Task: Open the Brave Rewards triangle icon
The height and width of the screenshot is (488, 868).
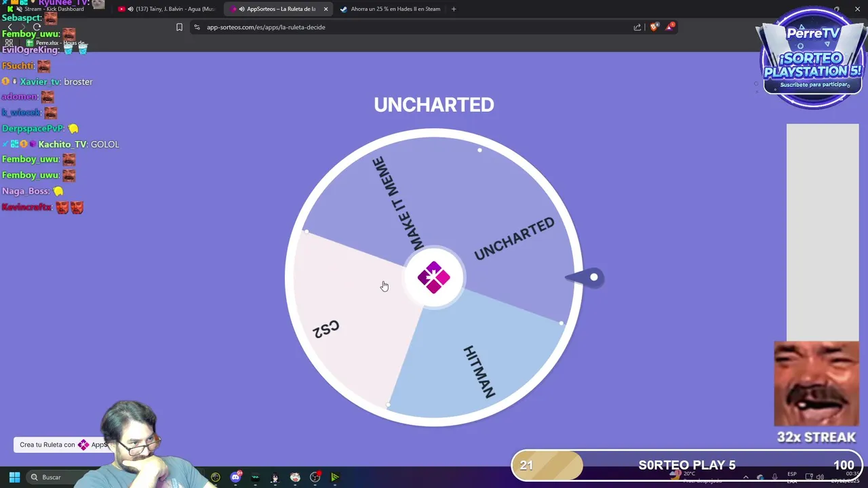Action: pos(670,26)
